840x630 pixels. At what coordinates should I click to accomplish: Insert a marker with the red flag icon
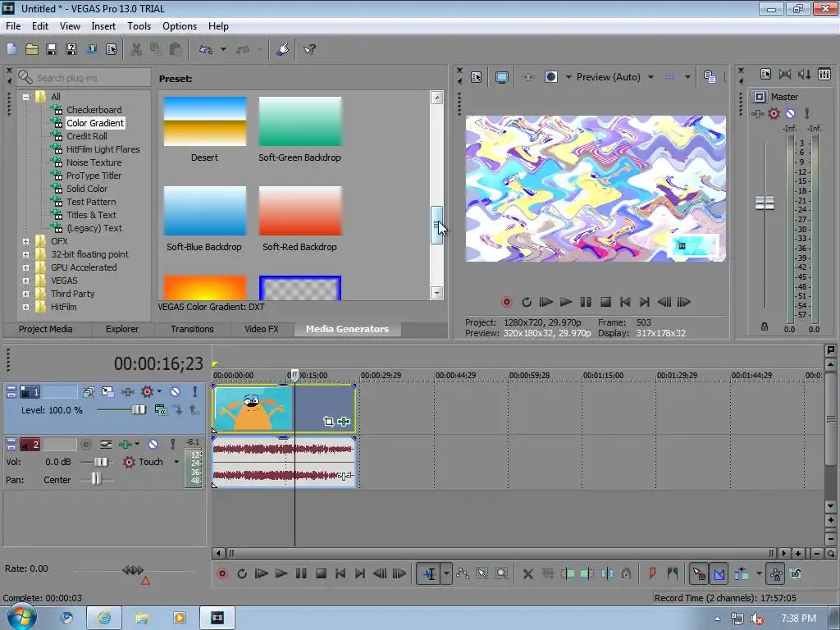click(652, 573)
